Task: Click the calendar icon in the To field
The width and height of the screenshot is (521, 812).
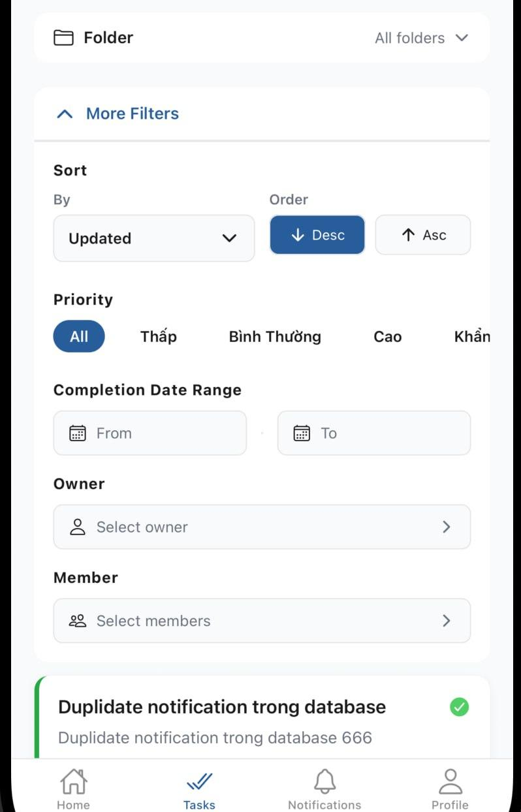Action: pyautogui.click(x=301, y=433)
